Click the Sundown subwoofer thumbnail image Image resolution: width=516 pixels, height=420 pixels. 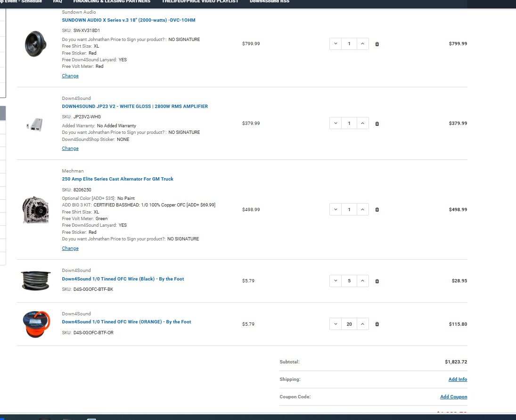(35, 44)
